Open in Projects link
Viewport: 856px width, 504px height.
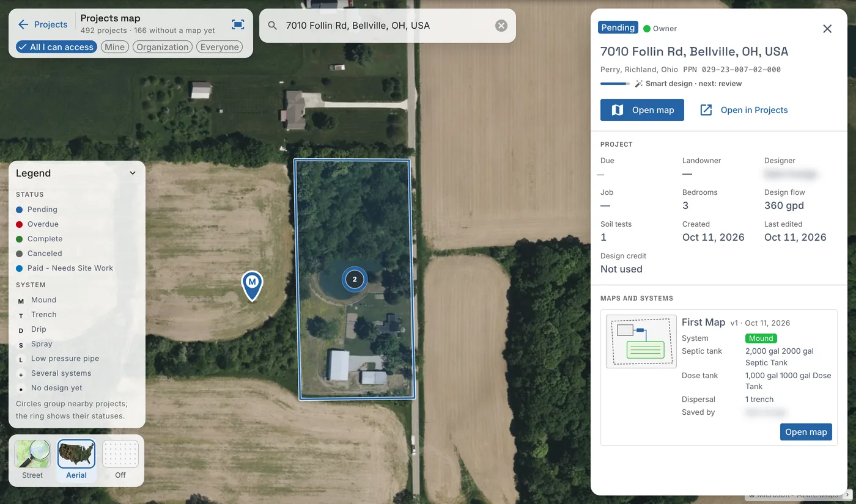click(x=743, y=110)
